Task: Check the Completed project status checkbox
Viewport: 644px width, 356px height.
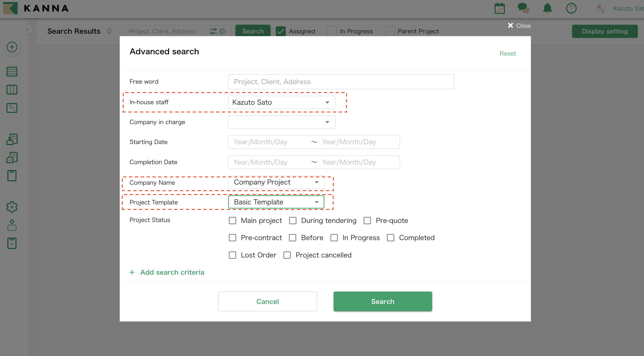Action: coord(390,237)
